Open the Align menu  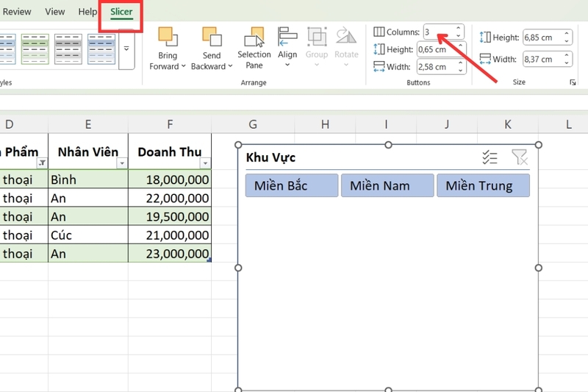[x=287, y=47]
